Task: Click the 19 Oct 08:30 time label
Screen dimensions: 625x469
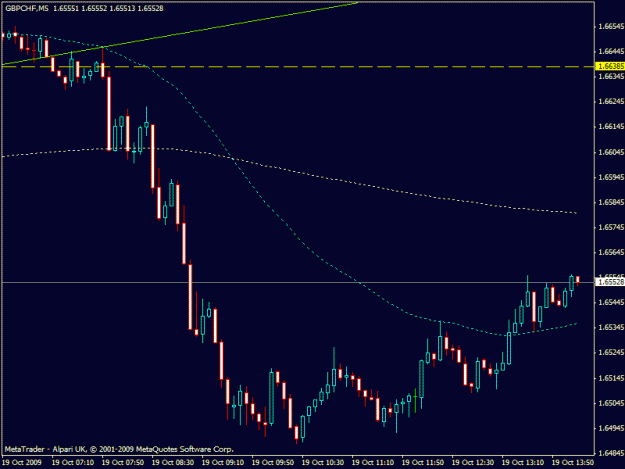Action: tap(173, 462)
